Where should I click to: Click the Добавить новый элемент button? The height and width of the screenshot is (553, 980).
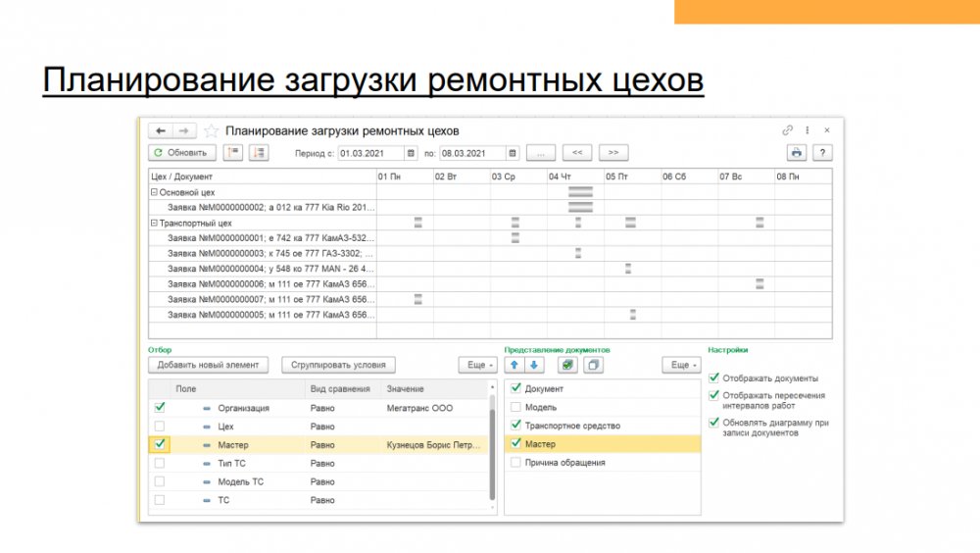tap(209, 365)
